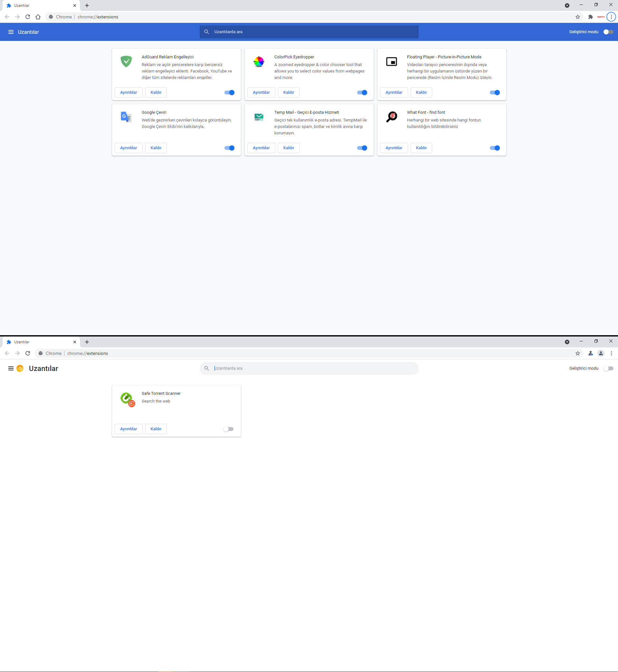Click the AdGuard shield icon
618x672 pixels.
point(126,61)
